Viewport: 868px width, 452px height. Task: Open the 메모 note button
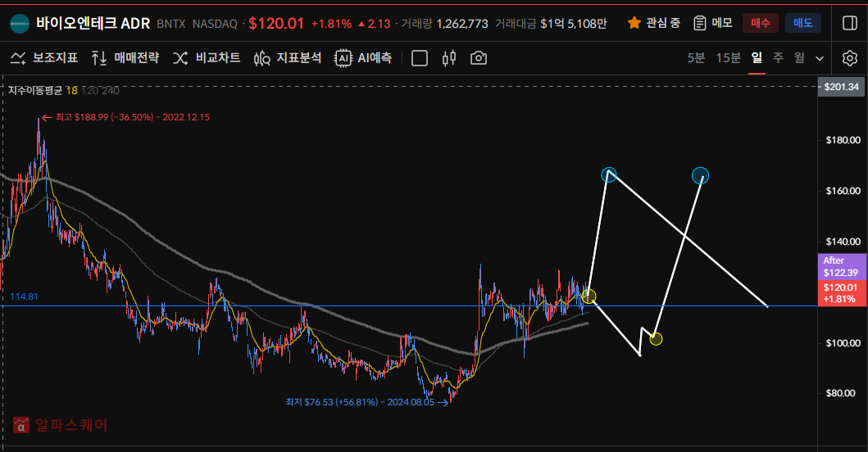click(x=713, y=23)
